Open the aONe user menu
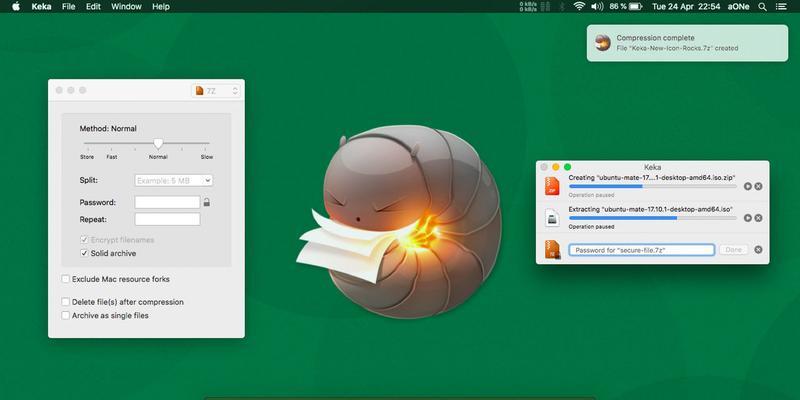Image resolution: width=800 pixels, height=400 pixels. pos(738,7)
